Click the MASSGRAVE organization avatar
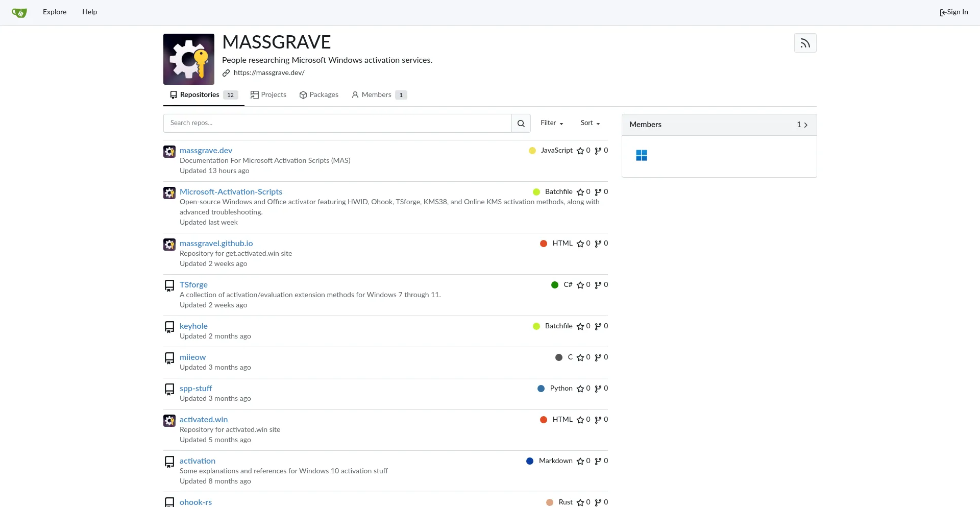The width and height of the screenshot is (980, 507). point(189,59)
